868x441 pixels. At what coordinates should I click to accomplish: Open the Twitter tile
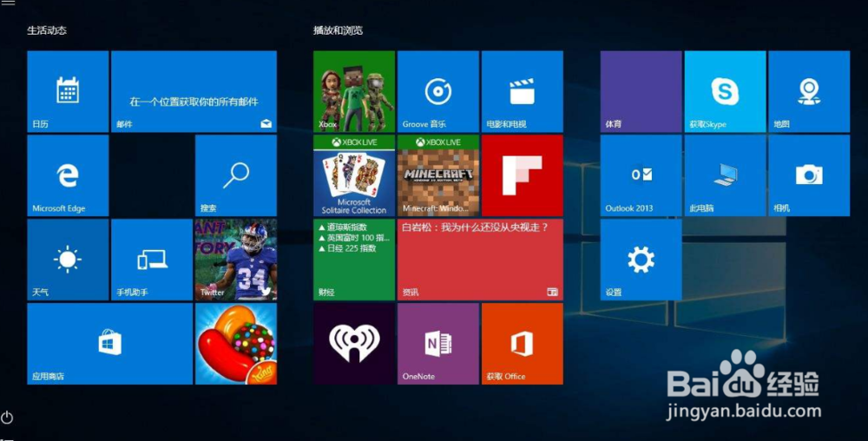[236, 260]
